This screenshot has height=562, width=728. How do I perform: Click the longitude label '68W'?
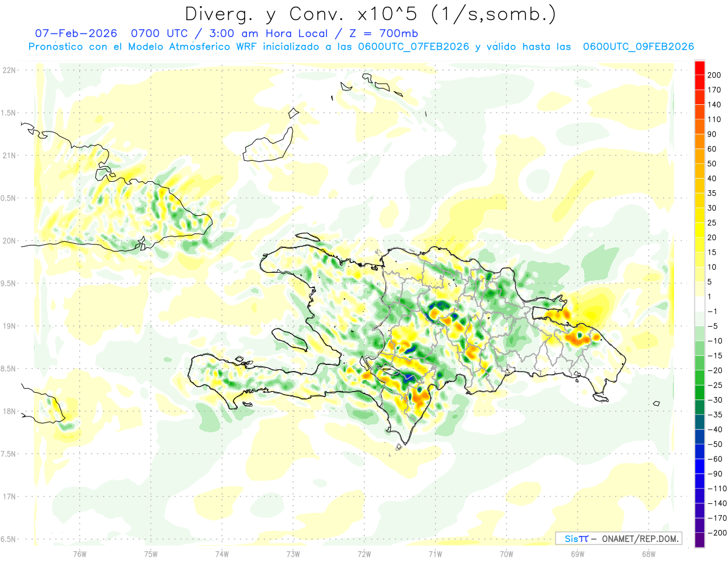[649, 554]
